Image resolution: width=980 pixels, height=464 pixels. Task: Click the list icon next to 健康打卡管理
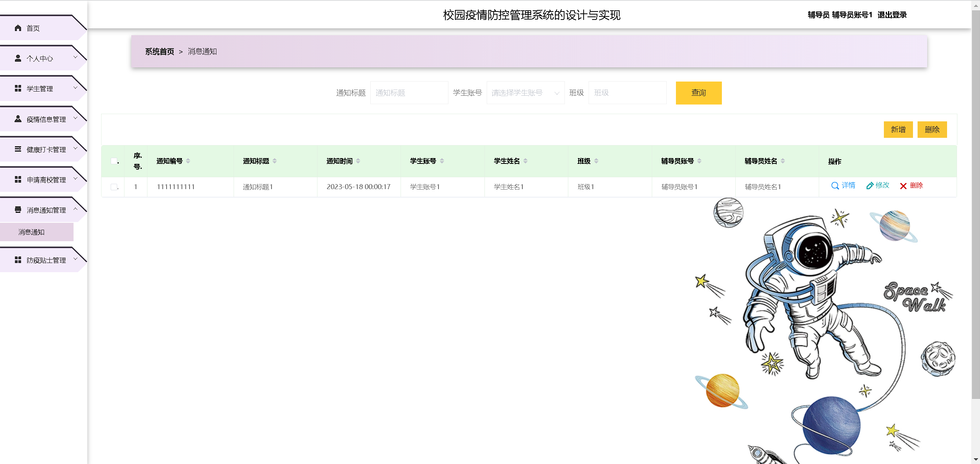[x=18, y=149]
